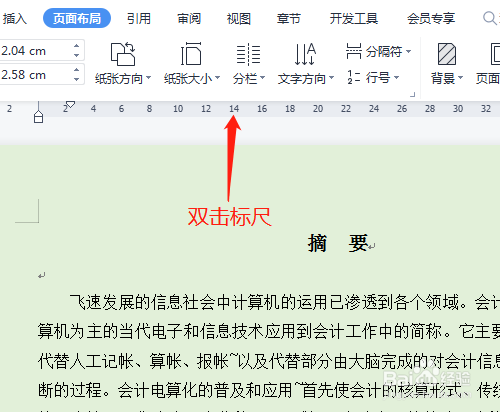Click the 分栏 columns icon
The width and height of the screenshot is (500, 412).
248,54
